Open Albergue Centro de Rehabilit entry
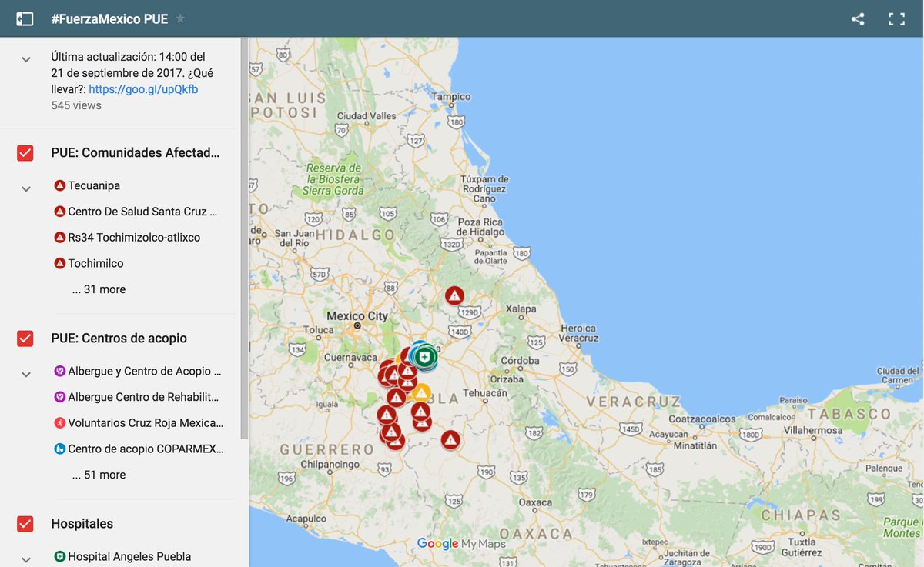 [x=143, y=397]
